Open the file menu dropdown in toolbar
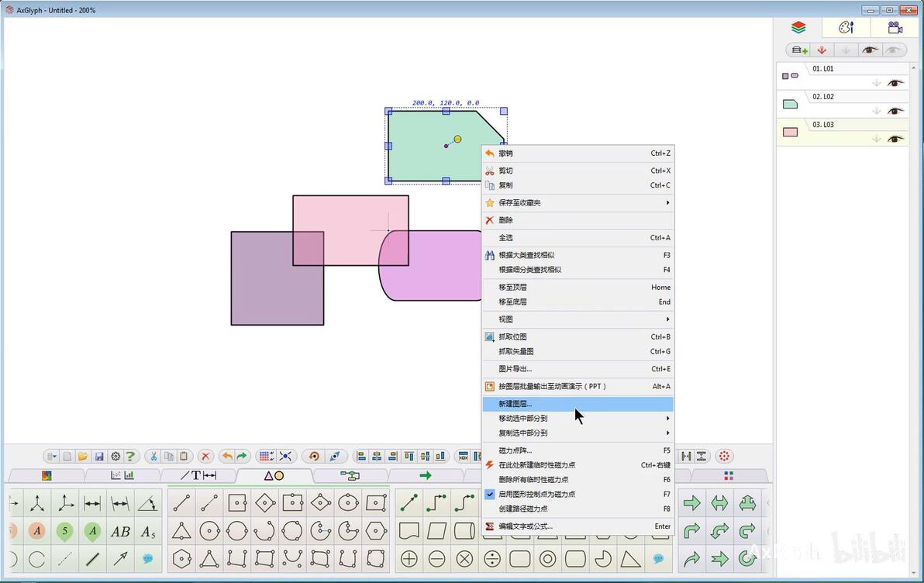 tap(52, 457)
